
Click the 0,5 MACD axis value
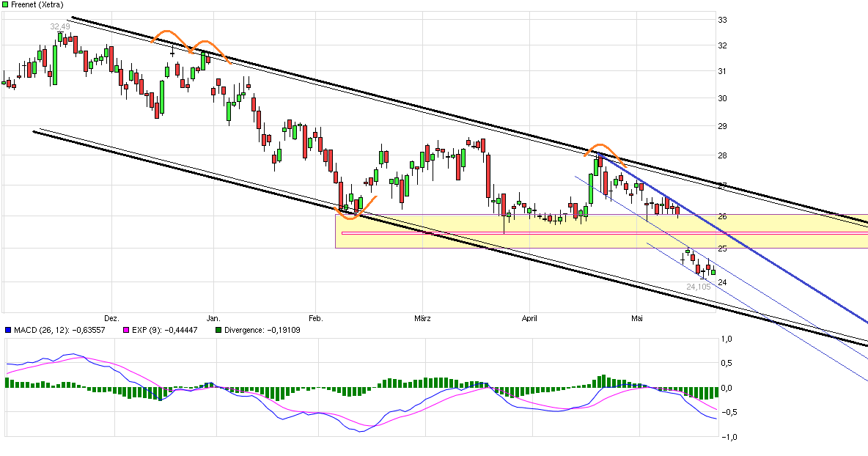[727, 363]
